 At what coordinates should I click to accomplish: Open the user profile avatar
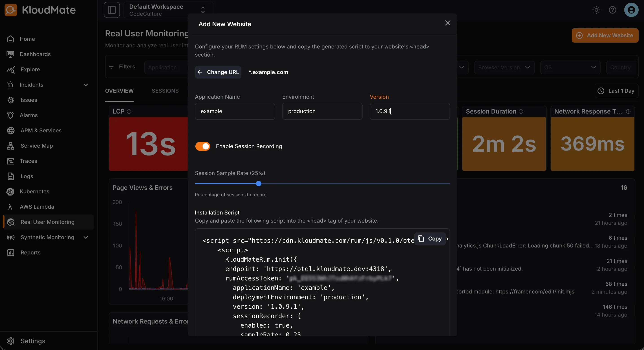click(631, 10)
